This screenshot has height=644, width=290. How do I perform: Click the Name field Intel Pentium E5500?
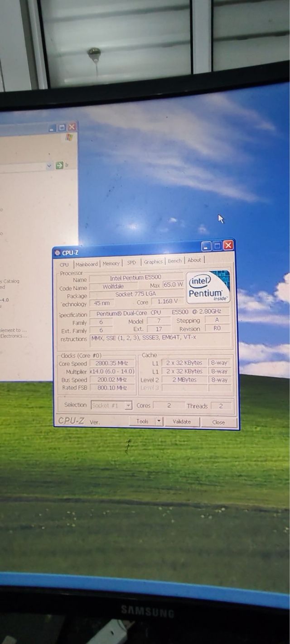point(135,278)
